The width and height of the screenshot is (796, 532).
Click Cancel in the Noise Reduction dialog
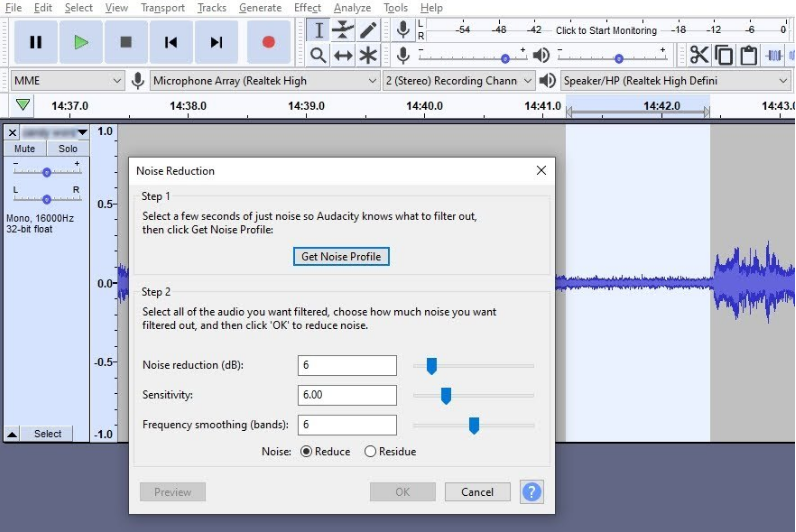[477, 492]
